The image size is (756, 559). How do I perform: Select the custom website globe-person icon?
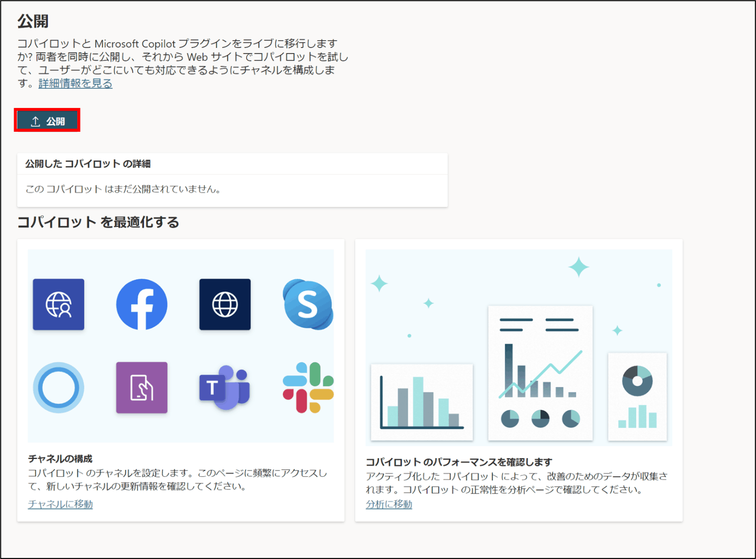click(x=58, y=305)
